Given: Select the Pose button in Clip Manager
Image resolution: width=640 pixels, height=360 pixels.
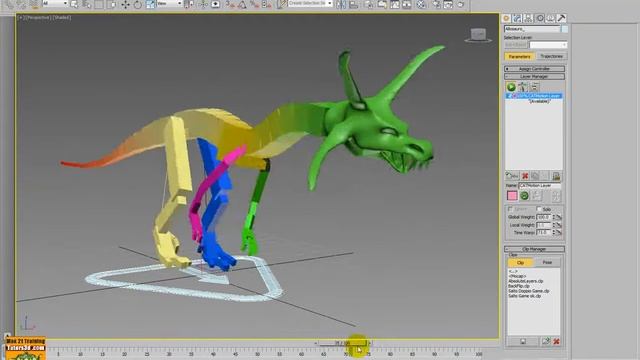Looking at the screenshot, I should tap(547, 262).
